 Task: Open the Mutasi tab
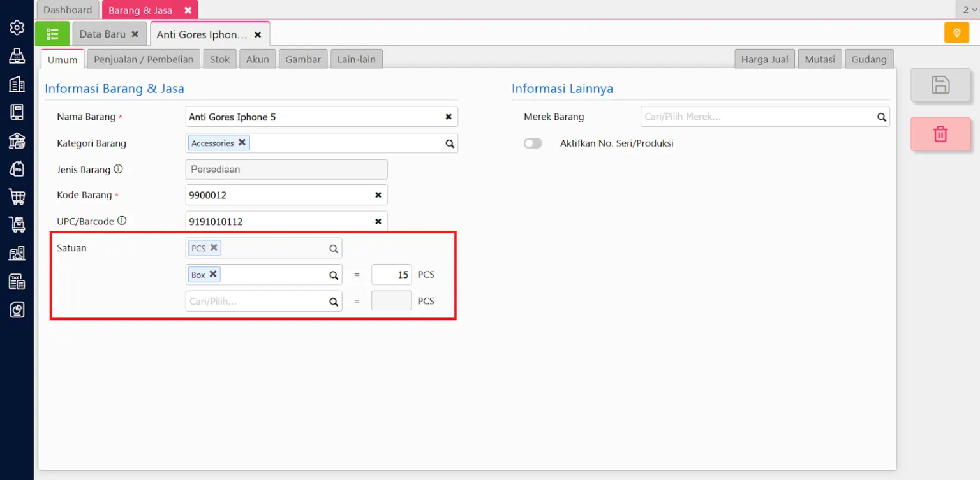point(820,59)
